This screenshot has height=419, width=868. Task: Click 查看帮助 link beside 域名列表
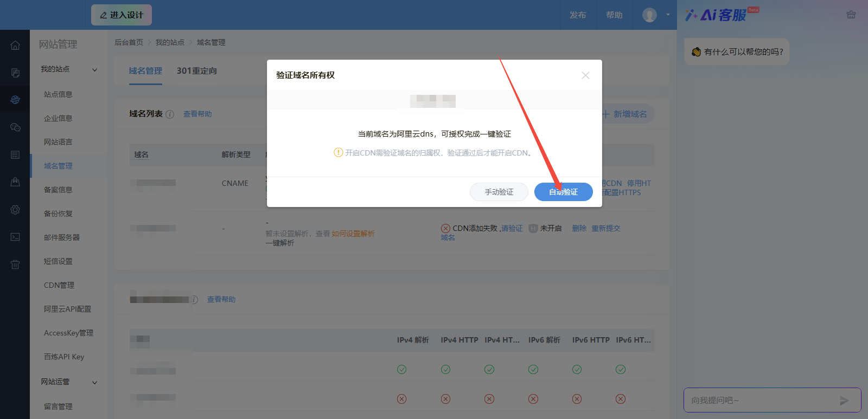[x=197, y=114]
